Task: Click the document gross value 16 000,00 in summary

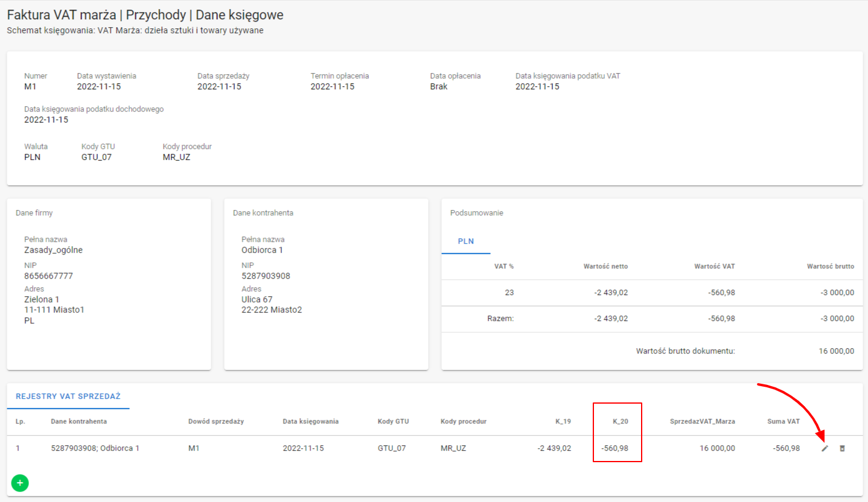Action: [x=836, y=351]
